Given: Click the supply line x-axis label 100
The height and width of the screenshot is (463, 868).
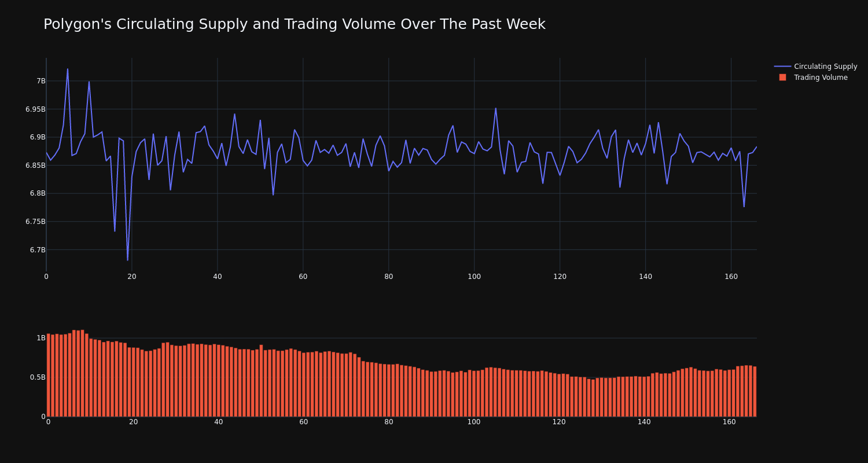Looking at the screenshot, I should (x=474, y=277).
